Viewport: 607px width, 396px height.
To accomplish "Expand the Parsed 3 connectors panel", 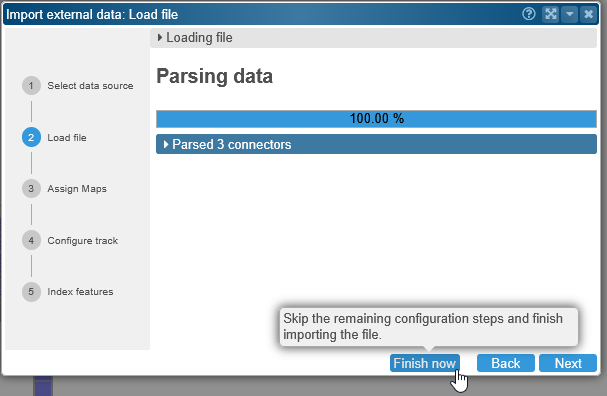I will pyautogui.click(x=376, y=144).
